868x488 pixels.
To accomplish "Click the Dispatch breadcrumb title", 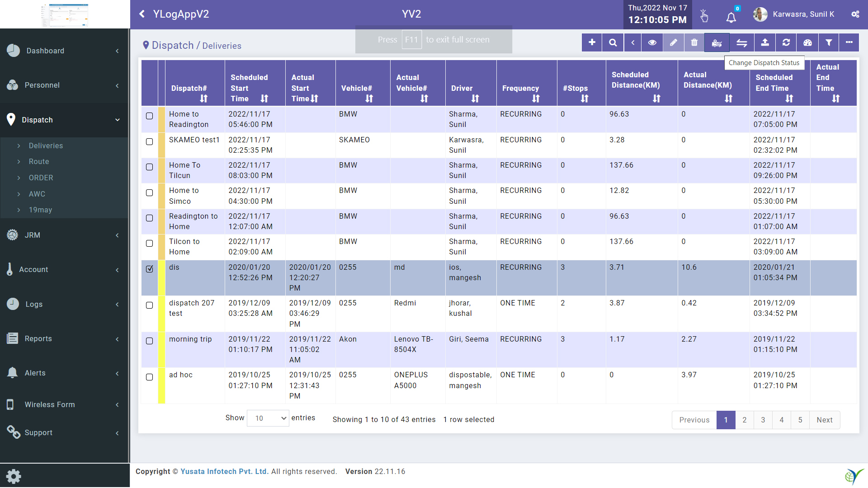I will pyautogui.click(x=172, y=45).
